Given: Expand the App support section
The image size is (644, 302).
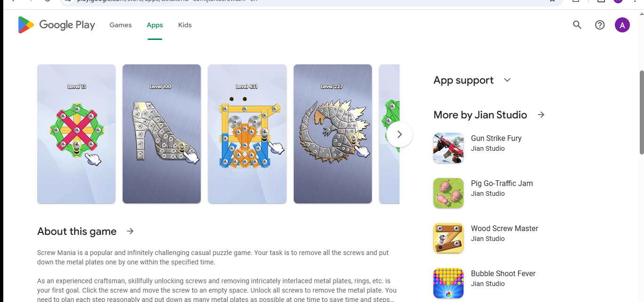Looking at the screenshot, I should (507, 80).
